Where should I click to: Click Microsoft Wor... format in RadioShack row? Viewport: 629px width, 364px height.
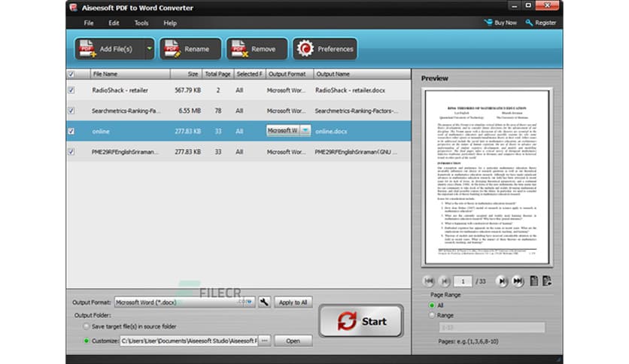point(286,90)
